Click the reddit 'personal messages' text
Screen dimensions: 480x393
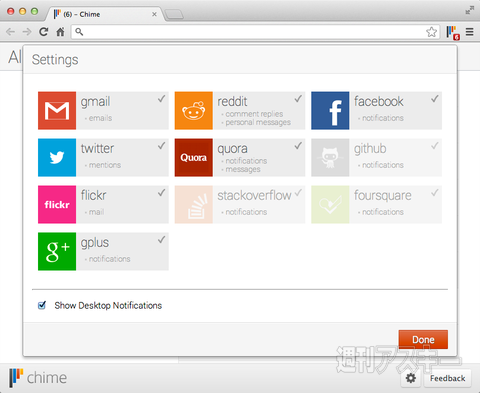[258, 122]
